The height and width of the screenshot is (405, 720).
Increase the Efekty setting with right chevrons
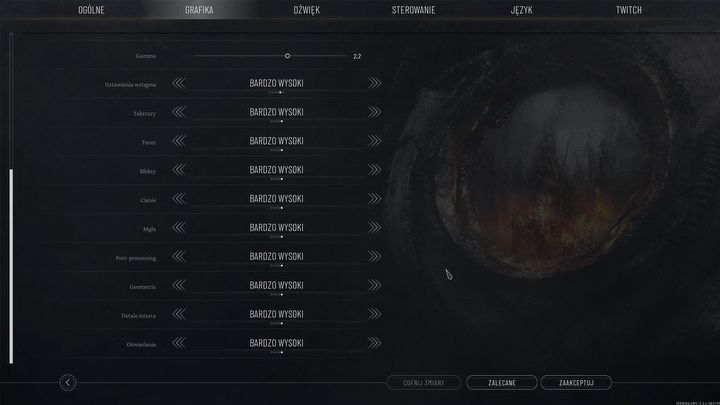pos(374,170)
